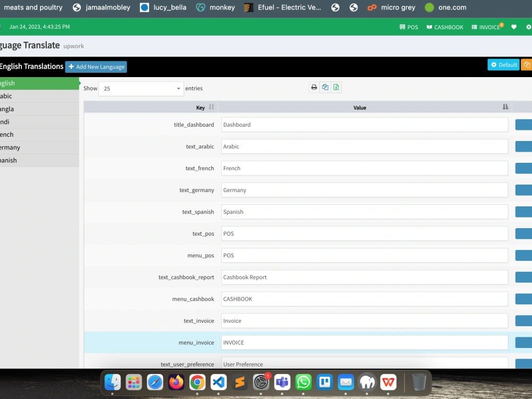Click the text_pos value field
The width and height of the screenshot is (532, 399).
[364, 234]
